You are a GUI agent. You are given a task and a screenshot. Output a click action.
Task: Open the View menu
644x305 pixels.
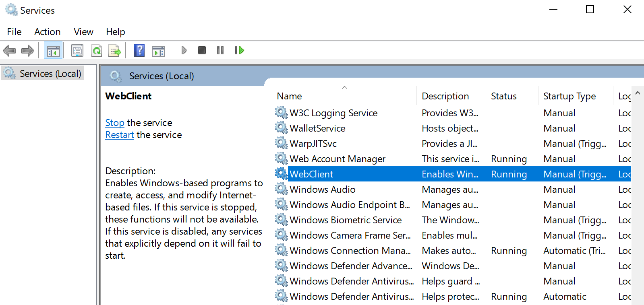click(x=83, y=32)
